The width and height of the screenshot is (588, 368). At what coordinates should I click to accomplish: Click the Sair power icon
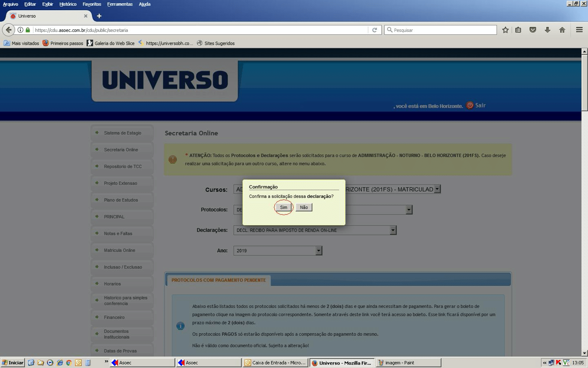(x=470, y=105)
